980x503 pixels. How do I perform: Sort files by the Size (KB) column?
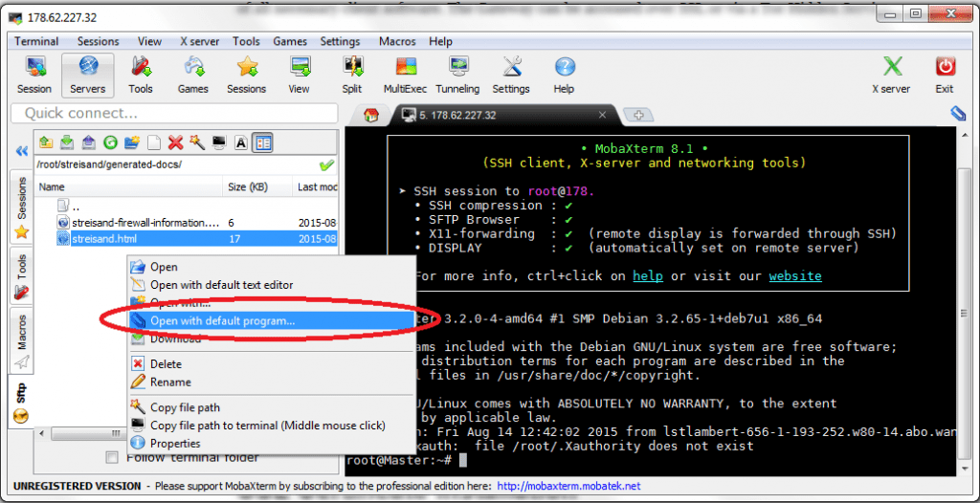[257, 186]
